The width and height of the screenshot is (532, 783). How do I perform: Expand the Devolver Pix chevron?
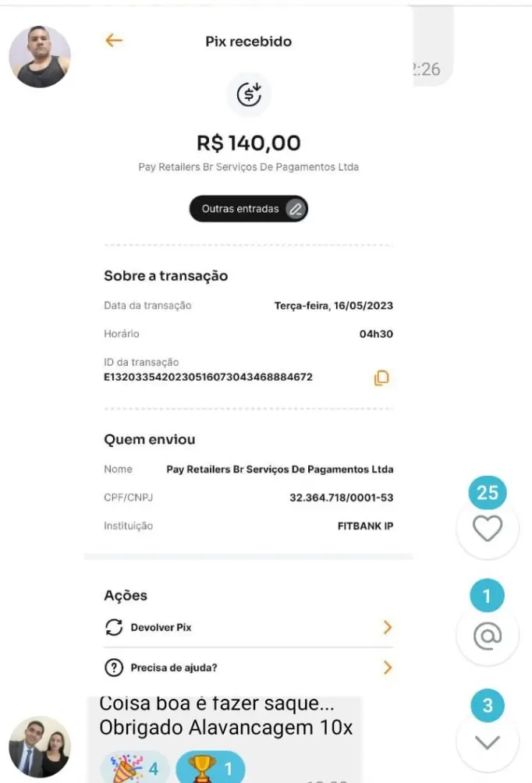coord(387,628)
